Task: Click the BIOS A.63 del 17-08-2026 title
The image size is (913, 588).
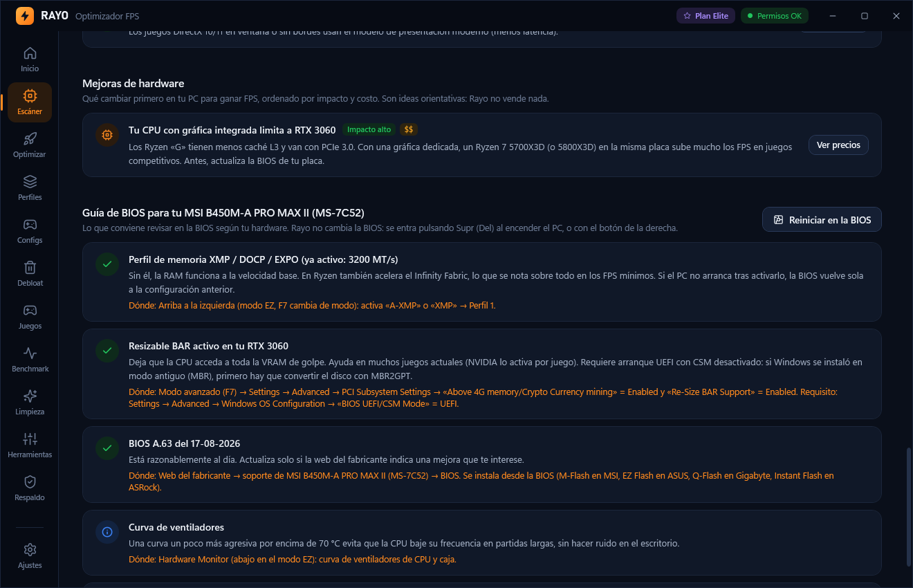Action: tap(184, 443)
